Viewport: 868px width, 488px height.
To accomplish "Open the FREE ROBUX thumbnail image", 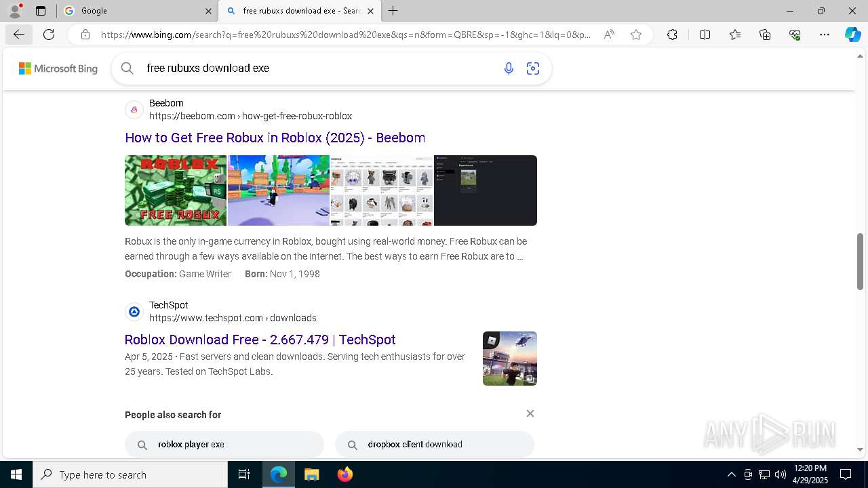I will point(176,190).
